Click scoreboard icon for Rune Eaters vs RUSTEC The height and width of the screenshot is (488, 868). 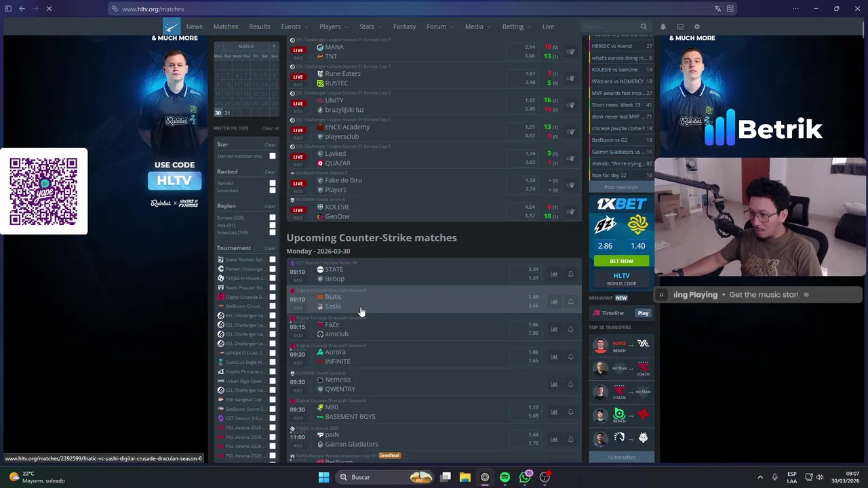(x=570, y=78)
